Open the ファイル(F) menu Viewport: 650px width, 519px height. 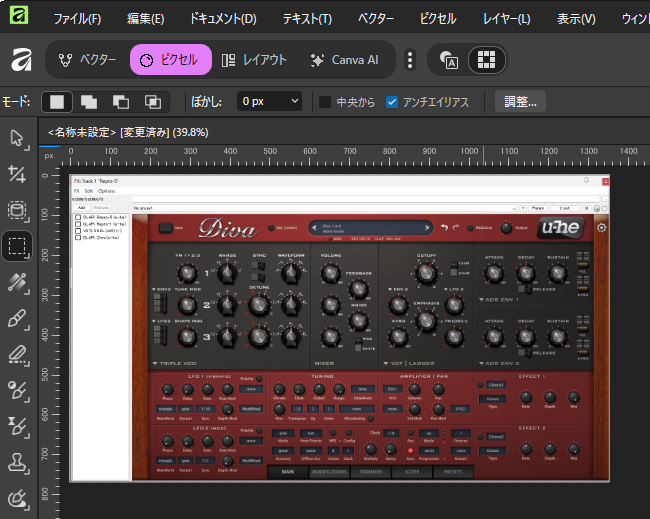click(x=76, y=18)
